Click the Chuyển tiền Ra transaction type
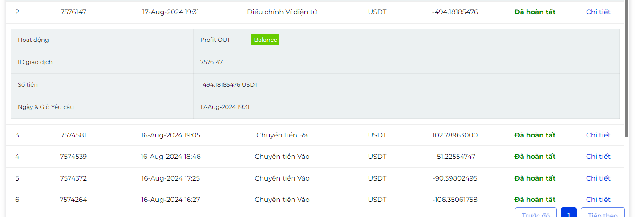Image resolution: width=644 pixels, height=217 pixels. pos(282,135)
